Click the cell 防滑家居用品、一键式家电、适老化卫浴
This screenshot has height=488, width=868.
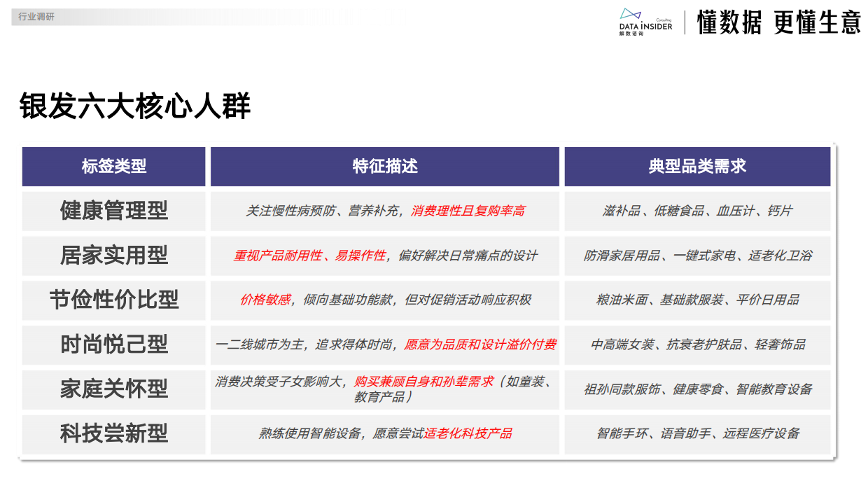pyautogui.click(x=697, y=256)
